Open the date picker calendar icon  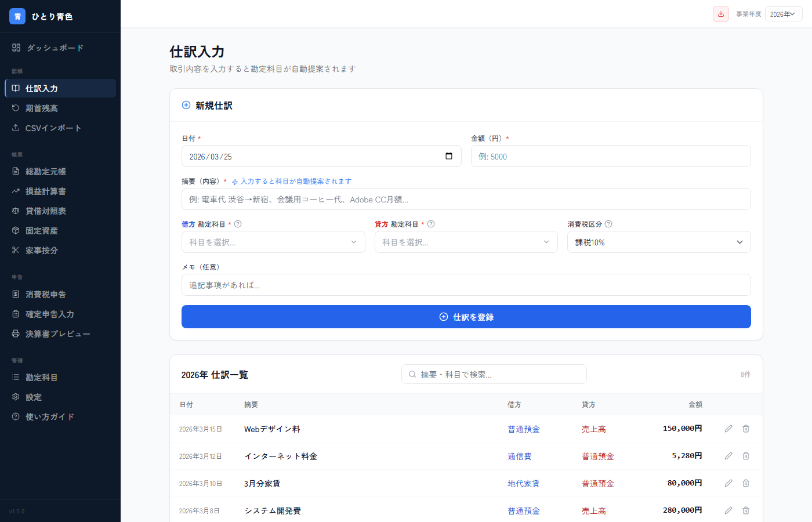point(448,156)
